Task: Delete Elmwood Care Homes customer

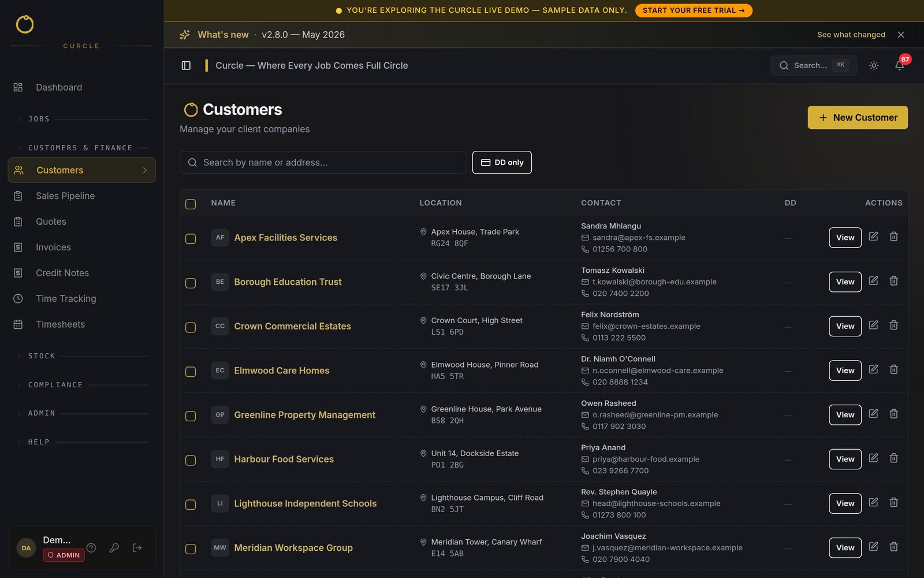Action: pyautogui.click(x=893, y=369)
